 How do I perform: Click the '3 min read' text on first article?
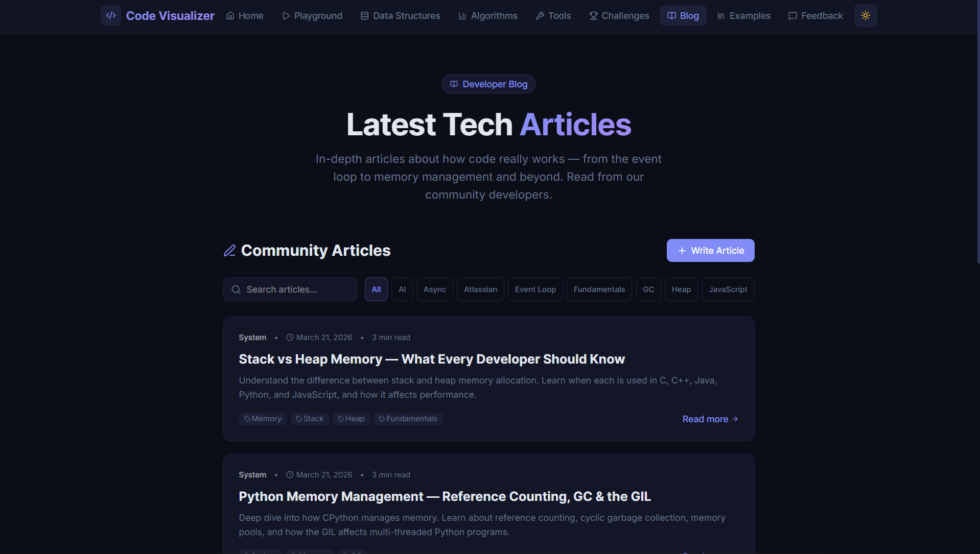pos(391,338)
